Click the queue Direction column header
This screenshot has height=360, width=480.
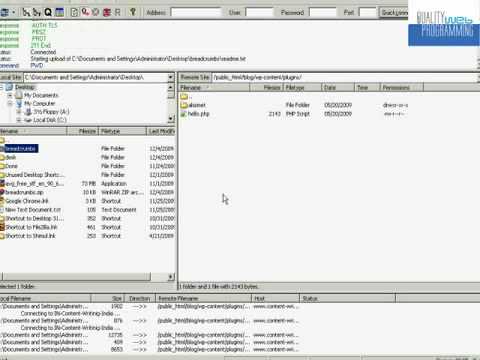coord(140,298)
